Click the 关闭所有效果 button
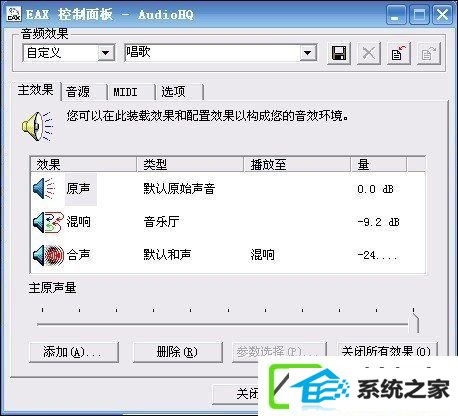 point(386,349)
